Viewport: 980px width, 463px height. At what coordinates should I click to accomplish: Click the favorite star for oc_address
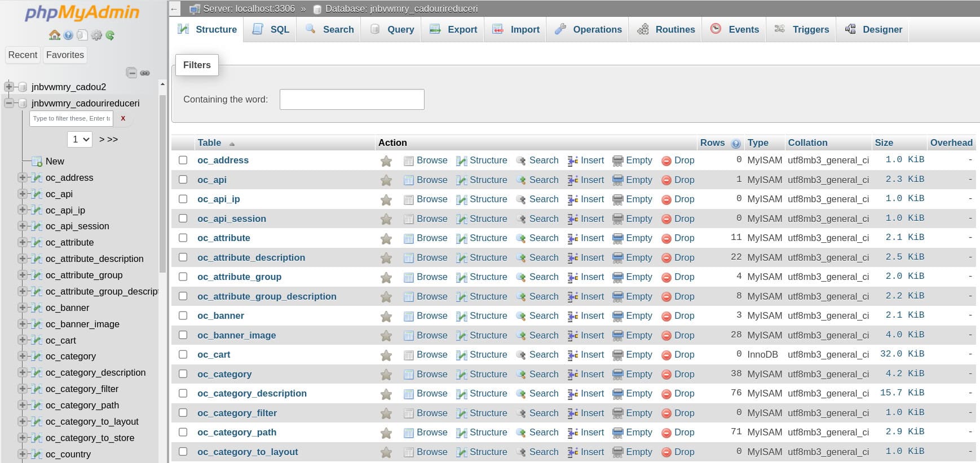tap(386, 161)
